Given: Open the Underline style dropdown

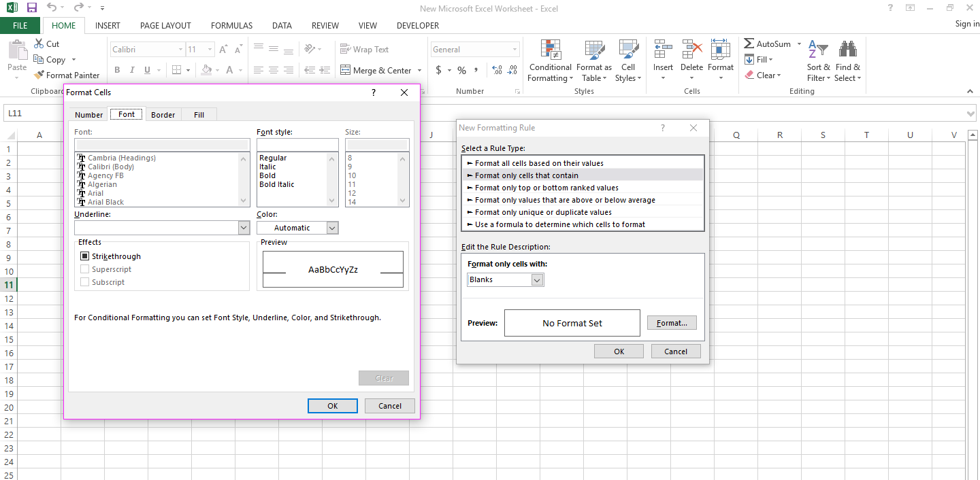Looking at the screenshot, I should coord(244,227).
